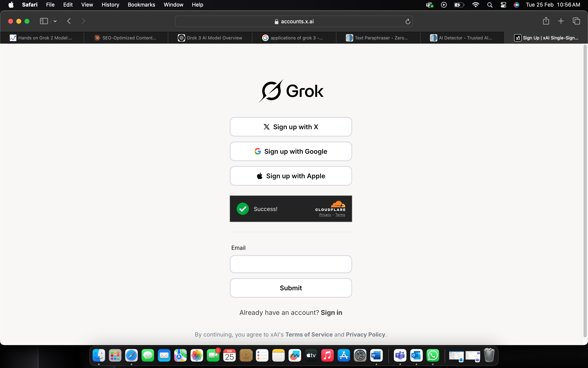The height and width of the screenshot is (368, 588).
Task: Switch to the SEO-Optimized Content tab
Action: click(x=126, y=38)
